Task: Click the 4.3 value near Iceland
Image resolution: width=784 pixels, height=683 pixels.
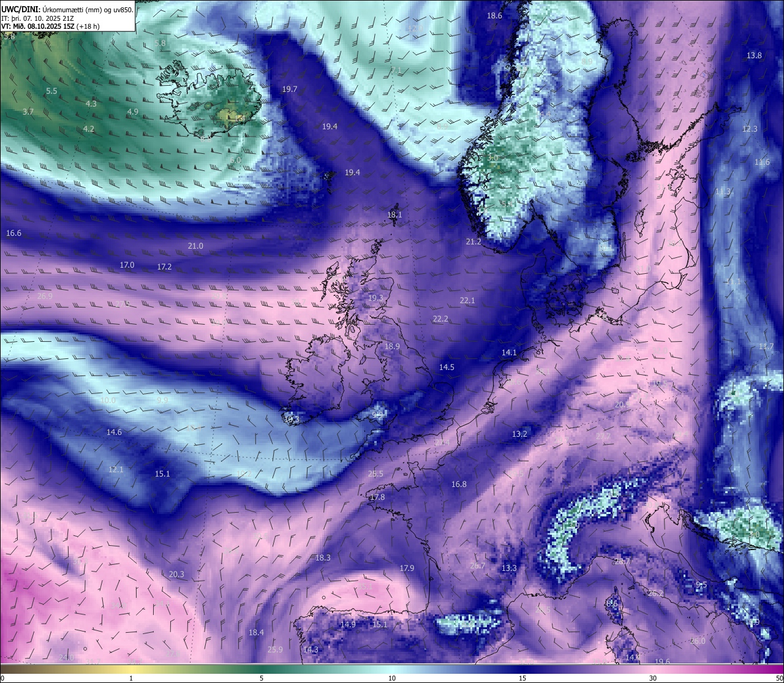Action: (91, 104)
